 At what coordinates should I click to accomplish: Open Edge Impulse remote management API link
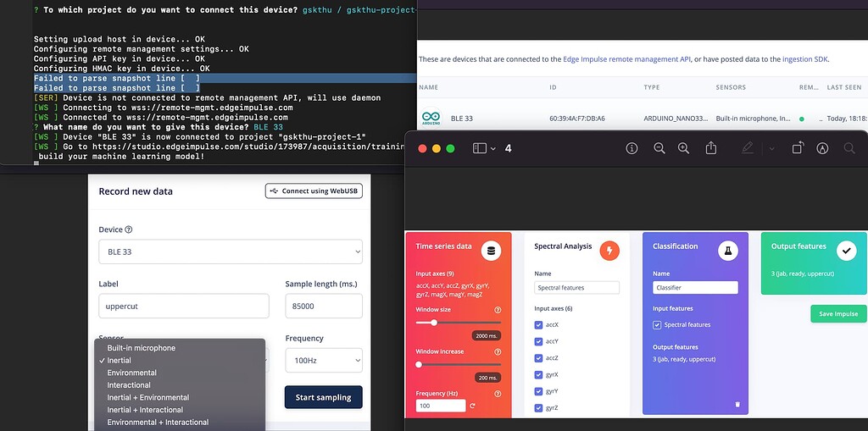click(626, 59)
